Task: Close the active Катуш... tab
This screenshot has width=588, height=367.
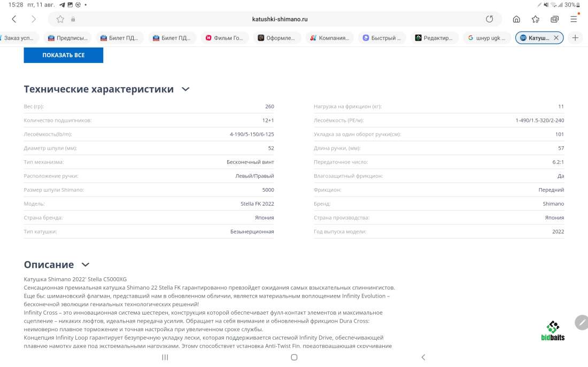Action: [x=556, y=38]
